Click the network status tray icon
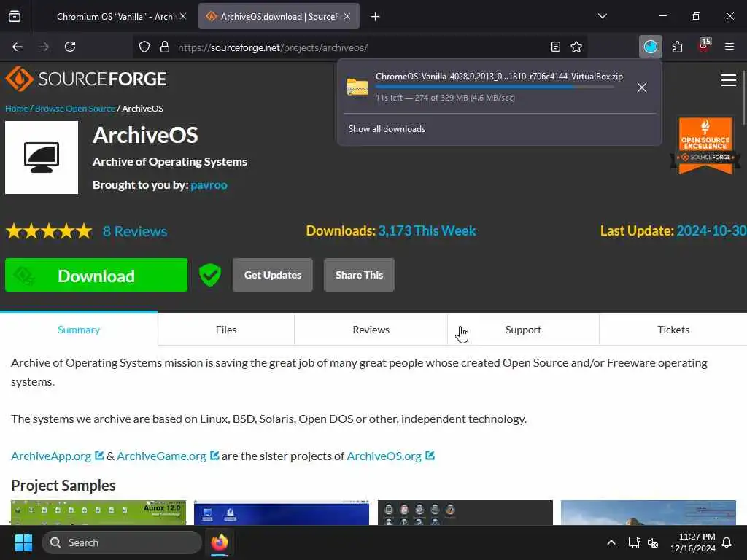This screenshot has height=560, width=747. point(634,542)
